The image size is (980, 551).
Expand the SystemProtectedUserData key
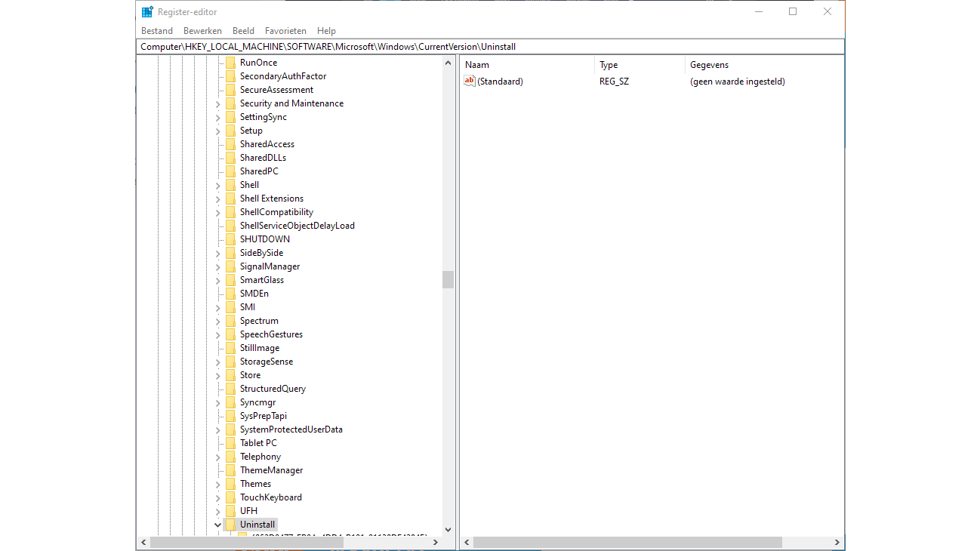point(218,430)
